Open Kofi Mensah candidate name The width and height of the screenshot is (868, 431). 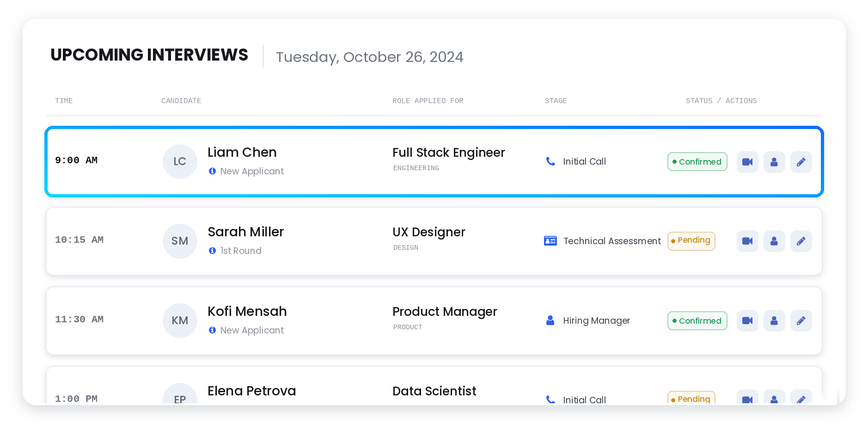tap(247, 311)
